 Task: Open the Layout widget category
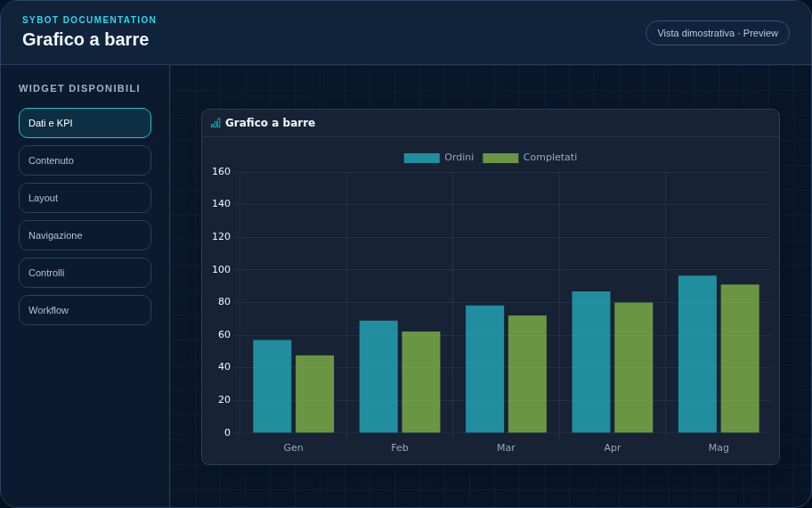(85, 198)
